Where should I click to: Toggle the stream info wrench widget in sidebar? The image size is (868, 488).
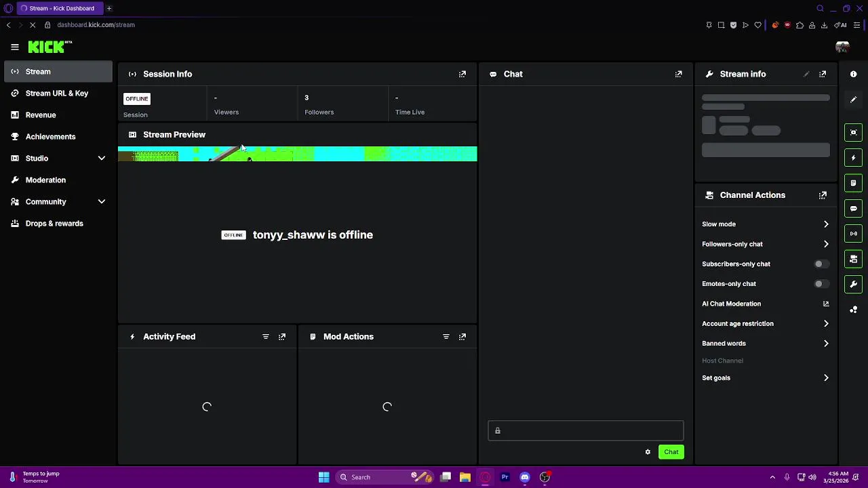tap(854, 284)
